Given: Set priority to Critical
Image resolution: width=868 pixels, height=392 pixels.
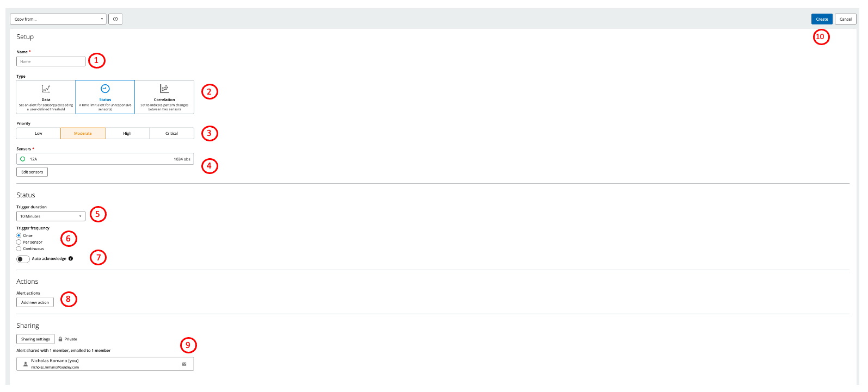Looking at the screenshot, I should [x=171, y=133].
